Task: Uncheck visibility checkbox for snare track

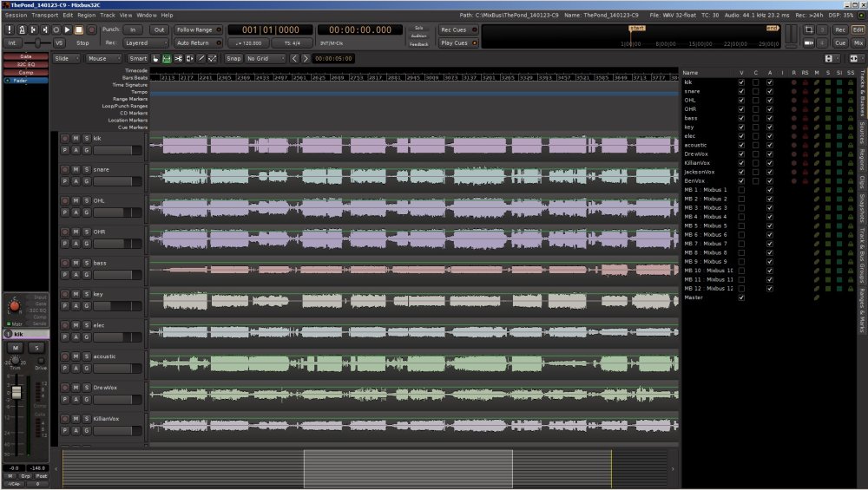Action: (x=740, y=91)
